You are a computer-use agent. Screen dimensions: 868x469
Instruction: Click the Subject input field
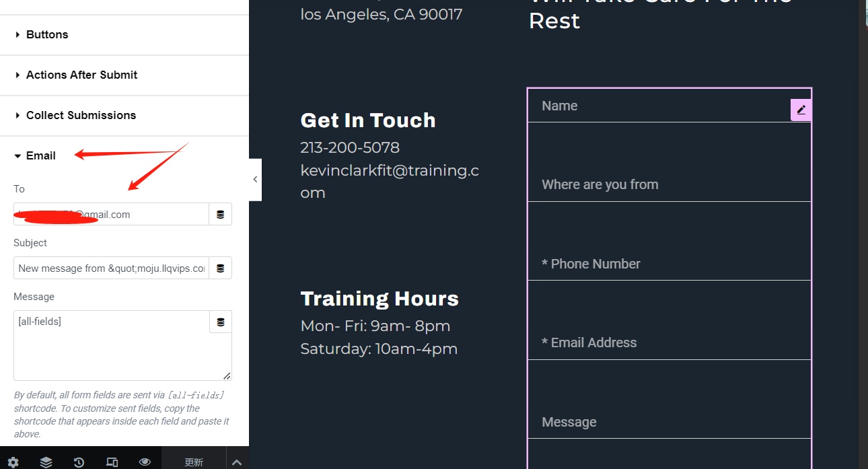[111, 268]
